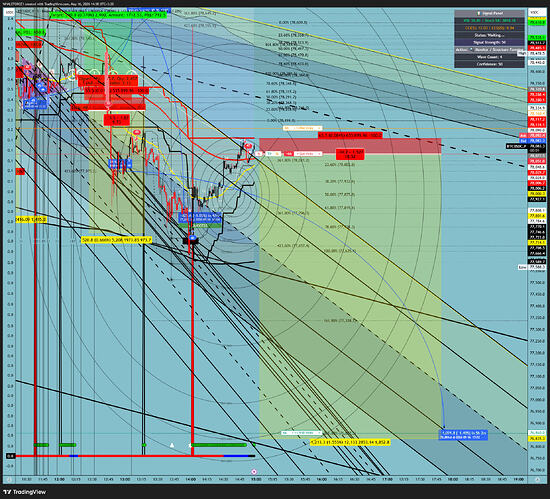Click the round icon at the time axis left end
The height and width of the screenshot is (499, 550).
tap(9, 479)
